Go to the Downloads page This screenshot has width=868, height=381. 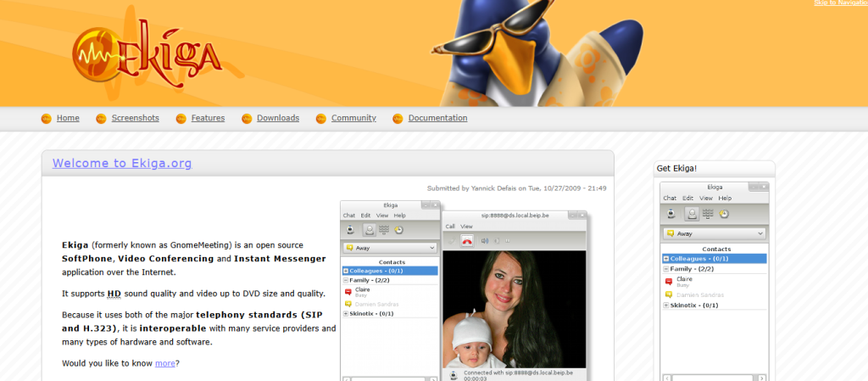pyautogui.click(x=277, y=118)
